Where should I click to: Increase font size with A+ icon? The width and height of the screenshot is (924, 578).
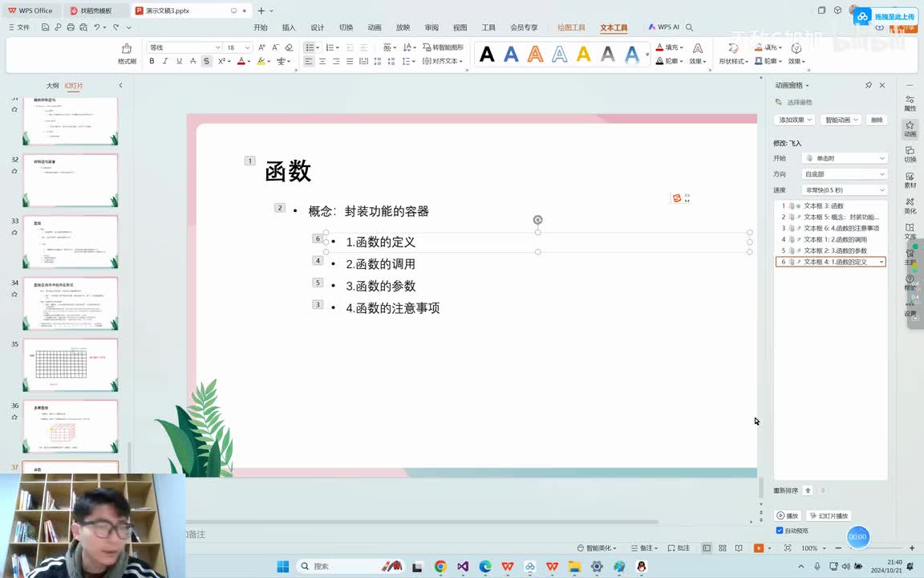[261, 47]
